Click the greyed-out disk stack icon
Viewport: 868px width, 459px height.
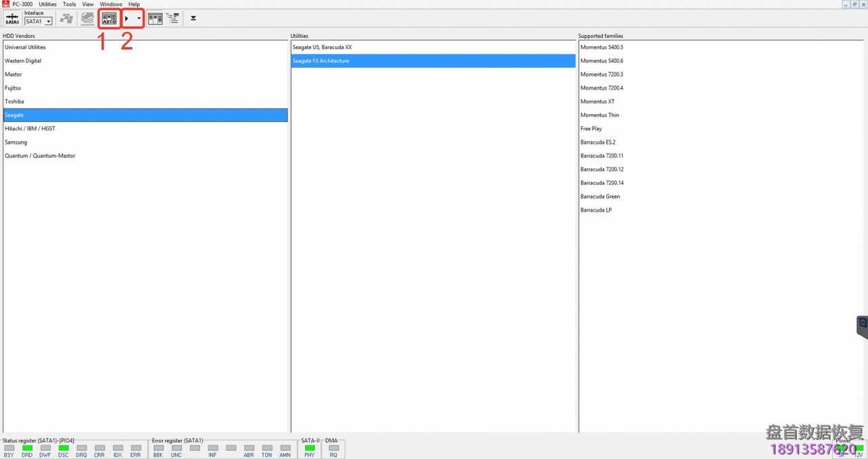(87, 19)
